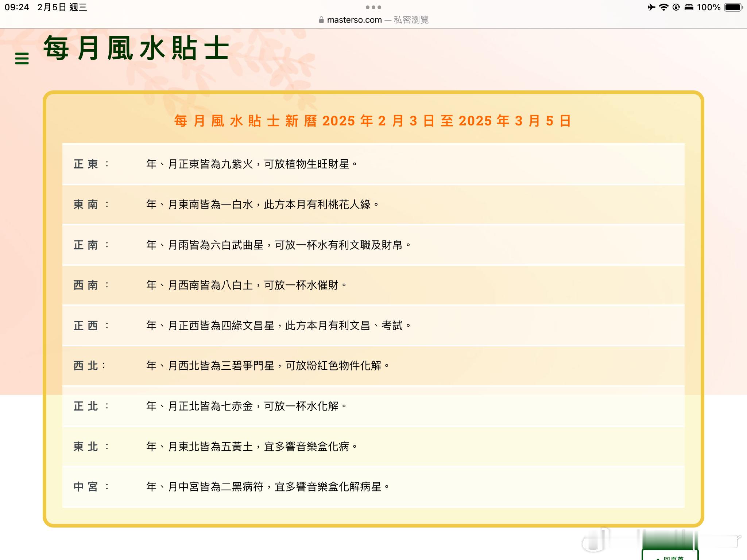Tap the 09:24 clock in status bar
The width and height of the screenshot is (747, 560).
click(x=17, y=7)
